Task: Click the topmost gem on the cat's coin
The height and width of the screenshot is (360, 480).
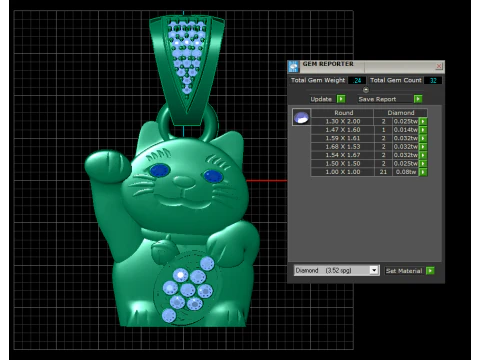Action: (207, 263)
